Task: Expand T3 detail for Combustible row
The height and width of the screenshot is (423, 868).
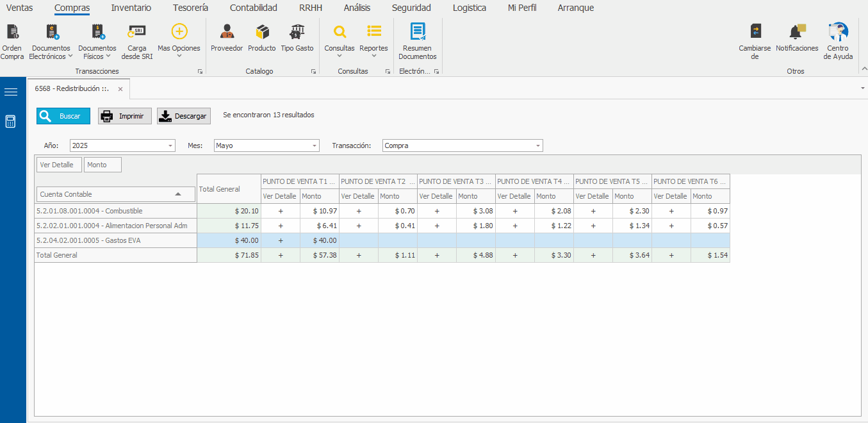Action: 437,211
